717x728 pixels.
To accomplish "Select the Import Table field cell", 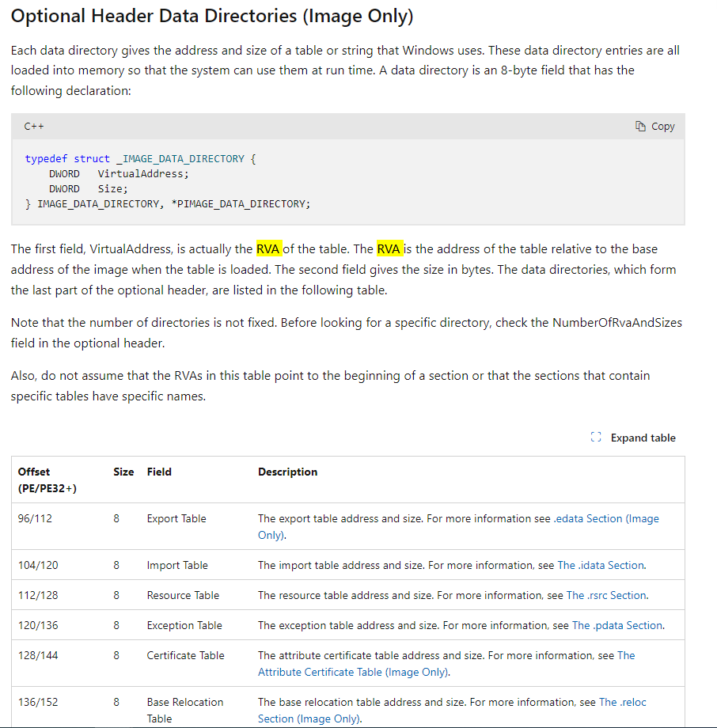I will (x=177, y=565).
